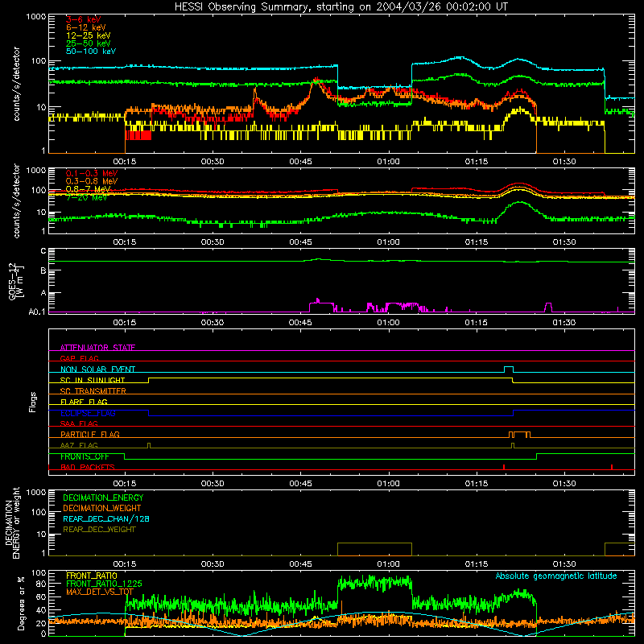Click the A0.1 level label on GOES axis

(x=36, y=312)
